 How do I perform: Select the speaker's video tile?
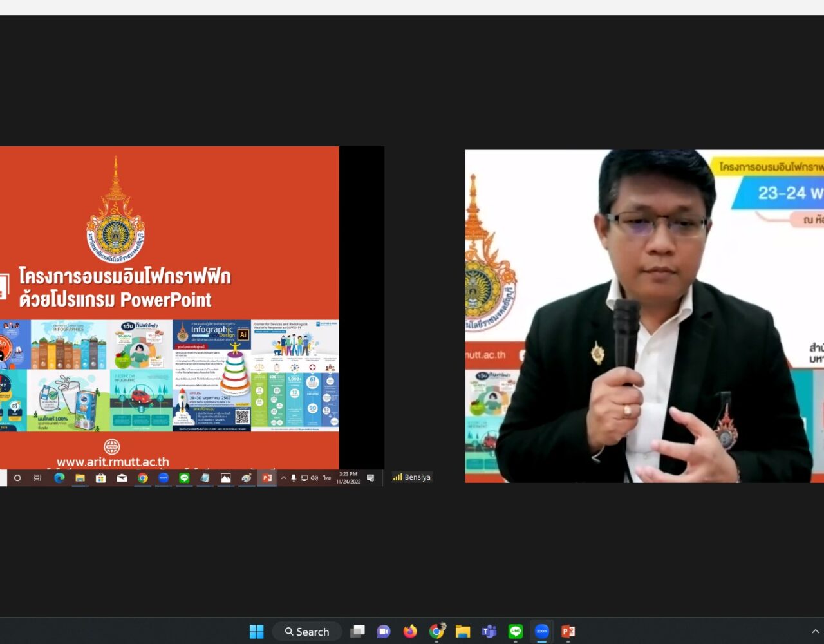pyautogui.click(x=644, y=316)
